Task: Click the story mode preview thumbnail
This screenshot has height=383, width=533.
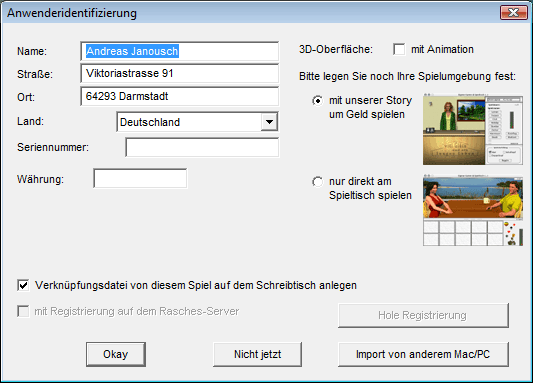Action: 473,129
